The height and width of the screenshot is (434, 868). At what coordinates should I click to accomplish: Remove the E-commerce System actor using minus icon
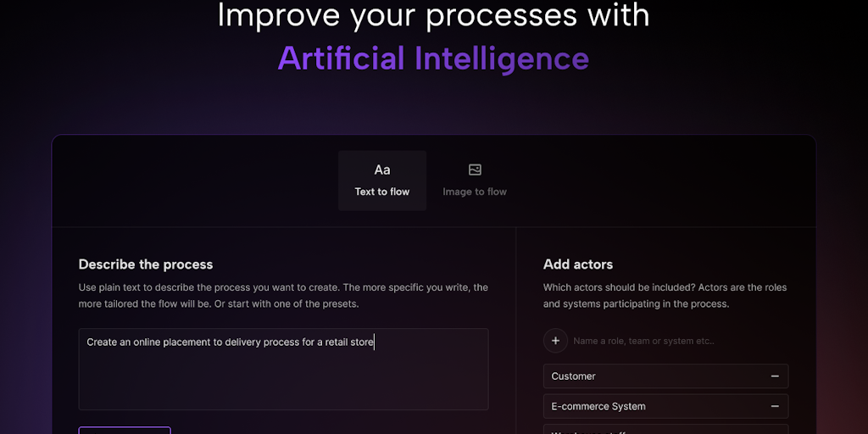775,406
